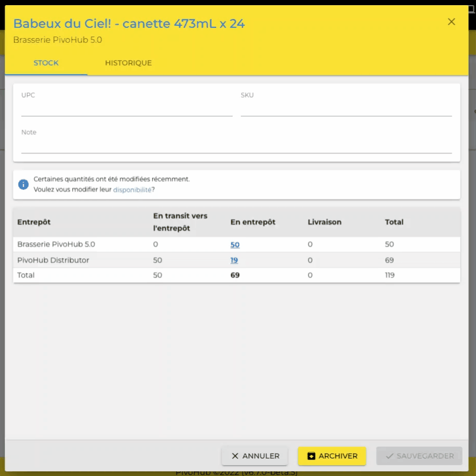The image size is (476, 476).
Task: Click the En entrepôt column header
Action: (253, 222)
